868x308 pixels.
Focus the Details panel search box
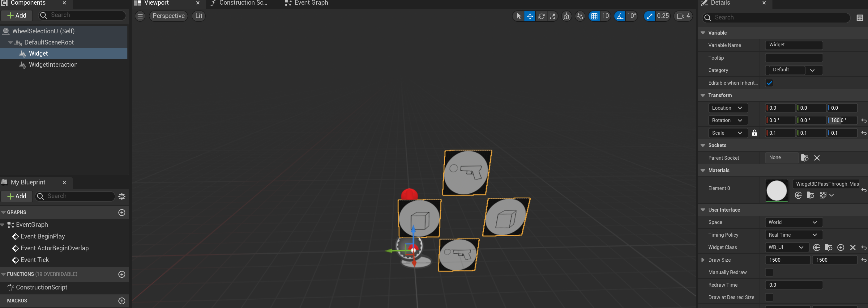pos(776,18)
